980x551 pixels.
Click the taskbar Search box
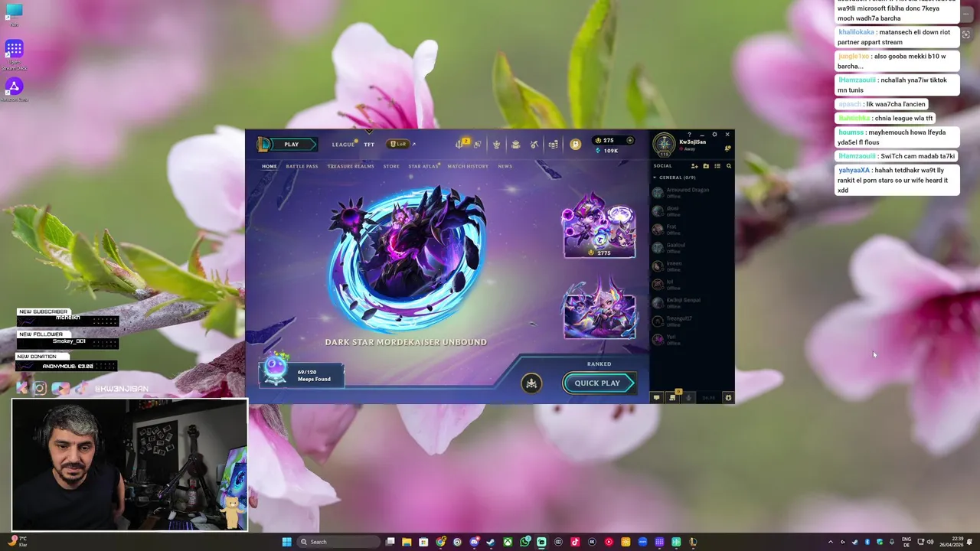click(338, 542)
